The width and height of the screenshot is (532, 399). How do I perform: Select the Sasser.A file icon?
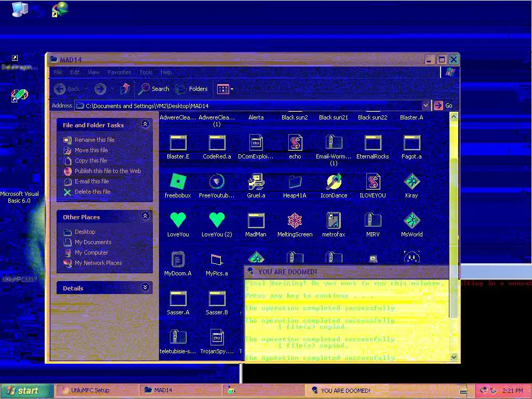point(178,299)
